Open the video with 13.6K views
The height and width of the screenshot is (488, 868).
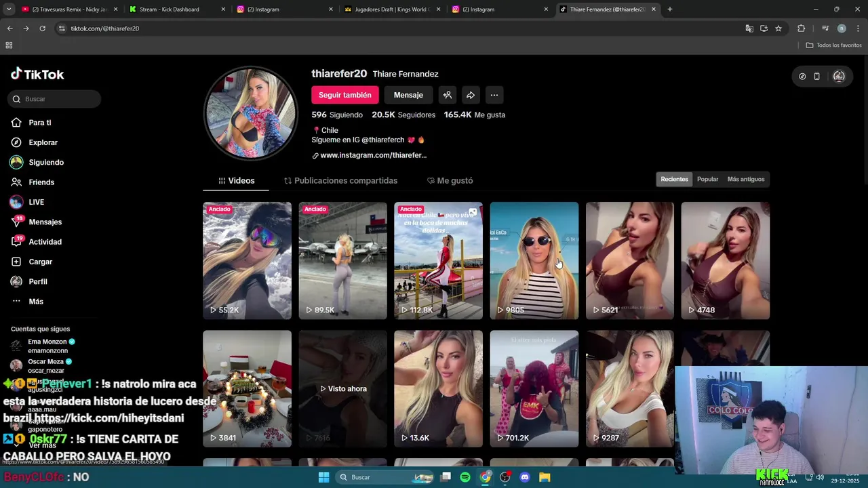point(438,388)
